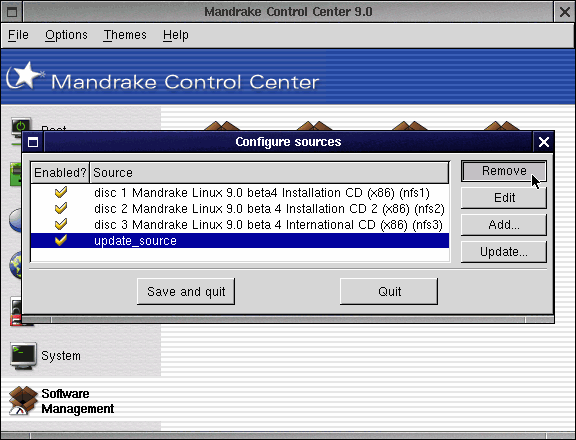Select the disc 2 Installation CD 2 (nfs2) row
Screen dimensions: 576x440
[240, 209]
